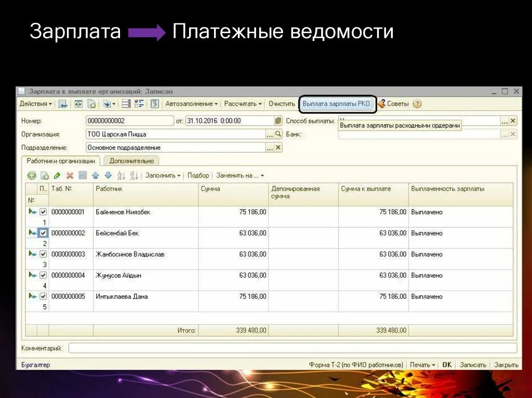The width and height of the screenshot is (532, 398).
Task: Click the copy row icon
Action: [x=45, y=175]
